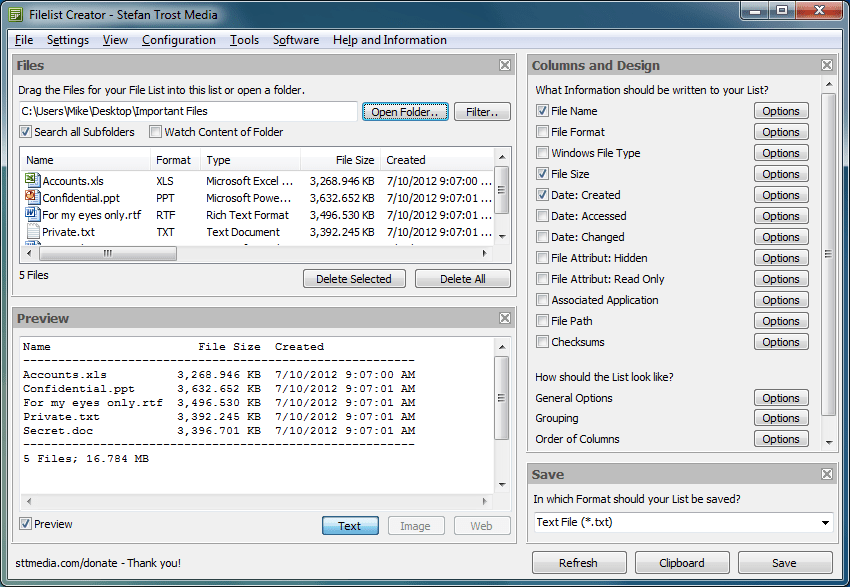Uncheck the File Name column checkbox
850x587 pixels.
542,111
